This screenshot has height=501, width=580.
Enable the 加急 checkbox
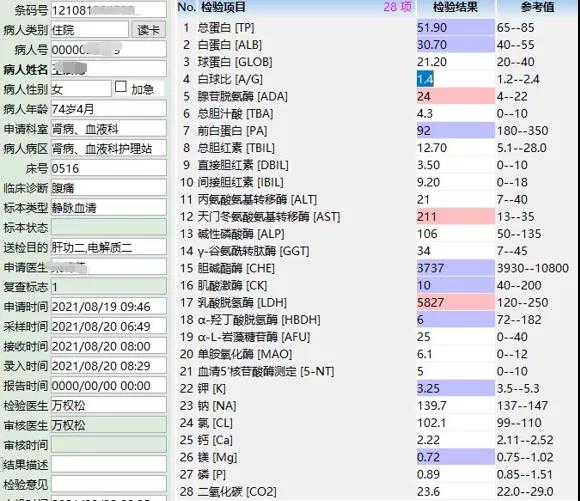click(121, 87)
